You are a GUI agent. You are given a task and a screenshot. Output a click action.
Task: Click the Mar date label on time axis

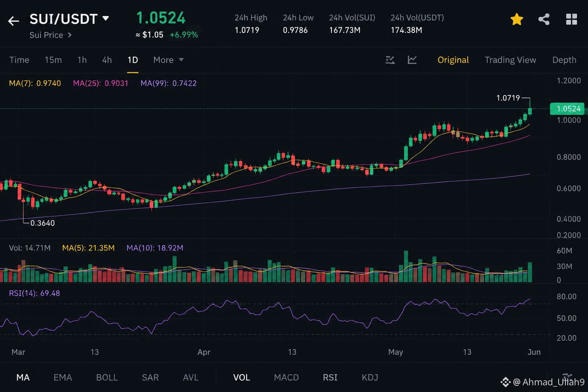click(18, 352)
